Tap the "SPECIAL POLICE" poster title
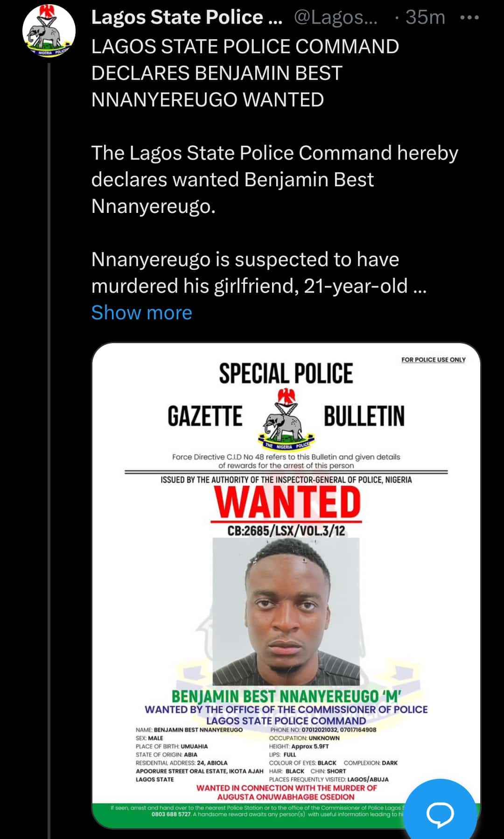 286,374
